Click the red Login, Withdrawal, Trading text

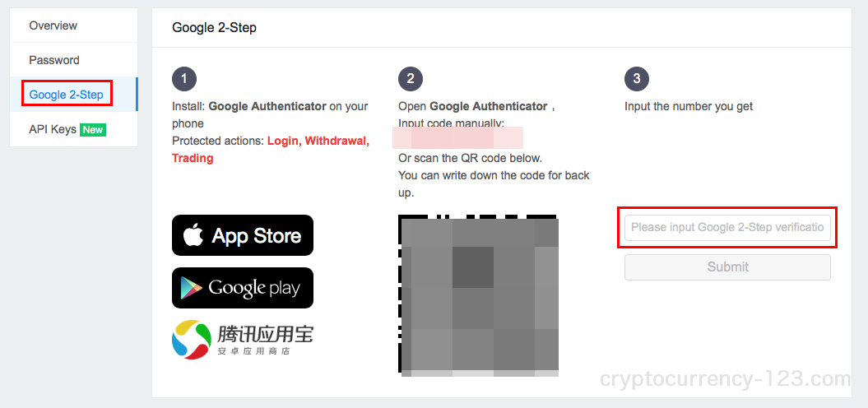click(271, 150)
